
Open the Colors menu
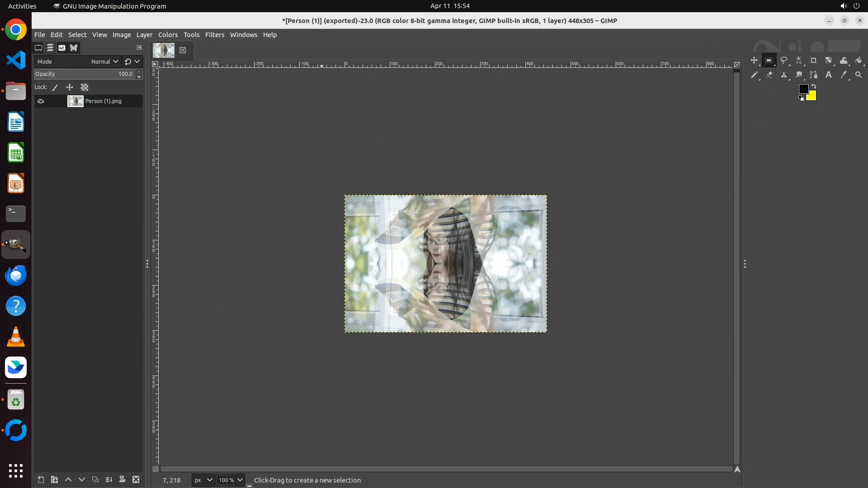coord(168,35)
